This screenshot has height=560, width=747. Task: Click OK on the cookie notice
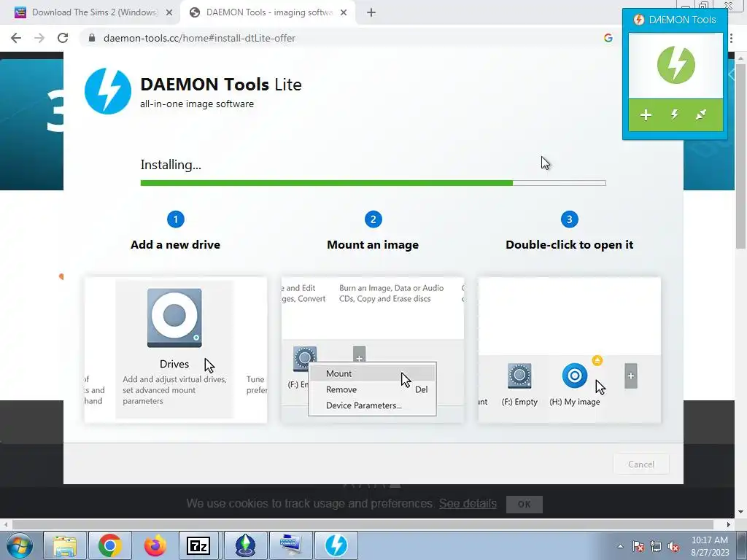524,505
